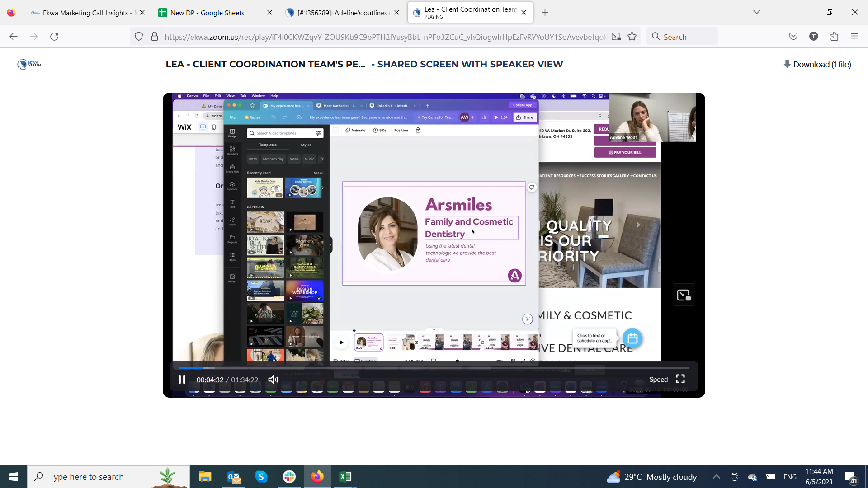List all tabs dropdown arrow
This screenshot has height=488, width=868.
point(756,12)
